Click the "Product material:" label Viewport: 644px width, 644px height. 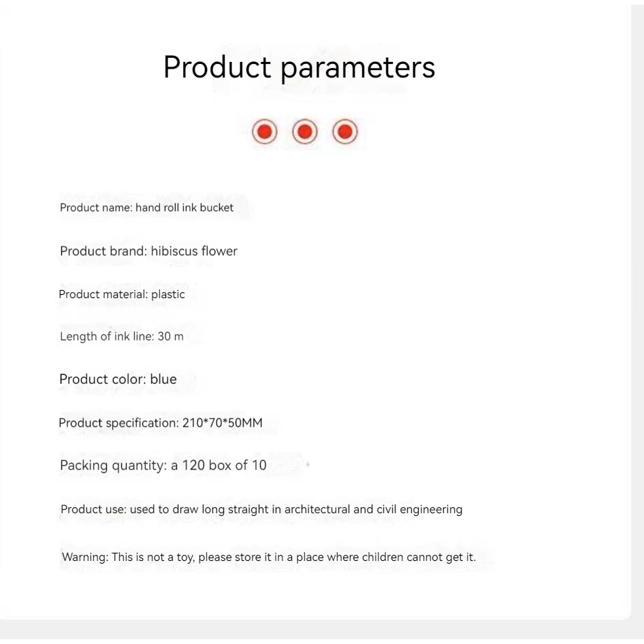click(103, 294)
